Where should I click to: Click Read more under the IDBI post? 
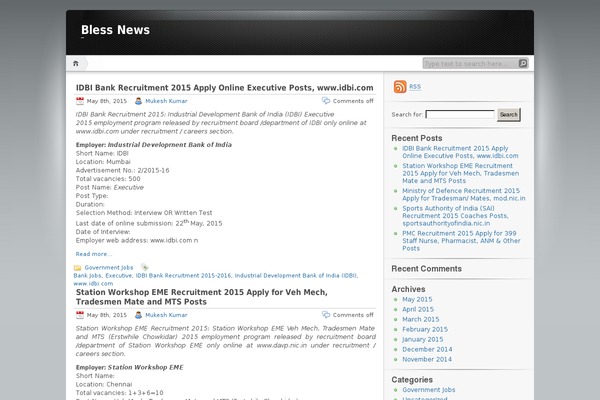click(x=94, y=254)
